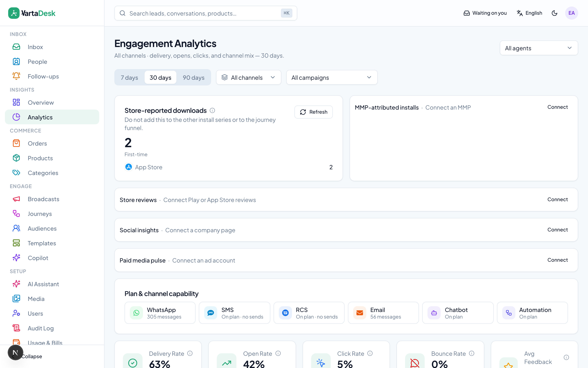Open the EA user avatar menu
Screen dimensions: 588x368
coord(571,13)
